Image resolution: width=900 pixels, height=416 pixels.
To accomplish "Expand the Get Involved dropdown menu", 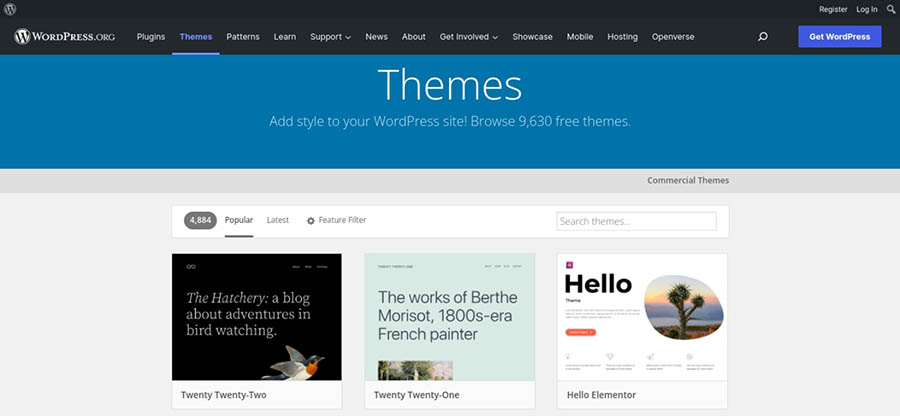I will [469, 37].
